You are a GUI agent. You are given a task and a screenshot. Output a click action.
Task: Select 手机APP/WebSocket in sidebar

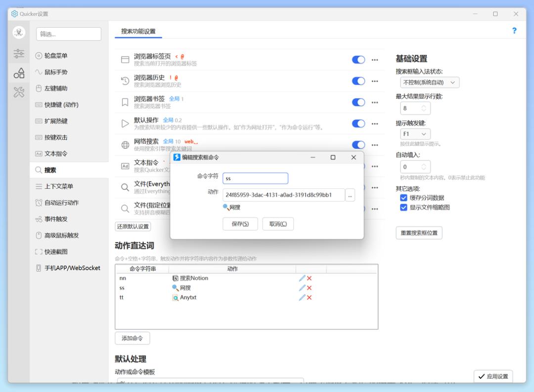point(72,268)
